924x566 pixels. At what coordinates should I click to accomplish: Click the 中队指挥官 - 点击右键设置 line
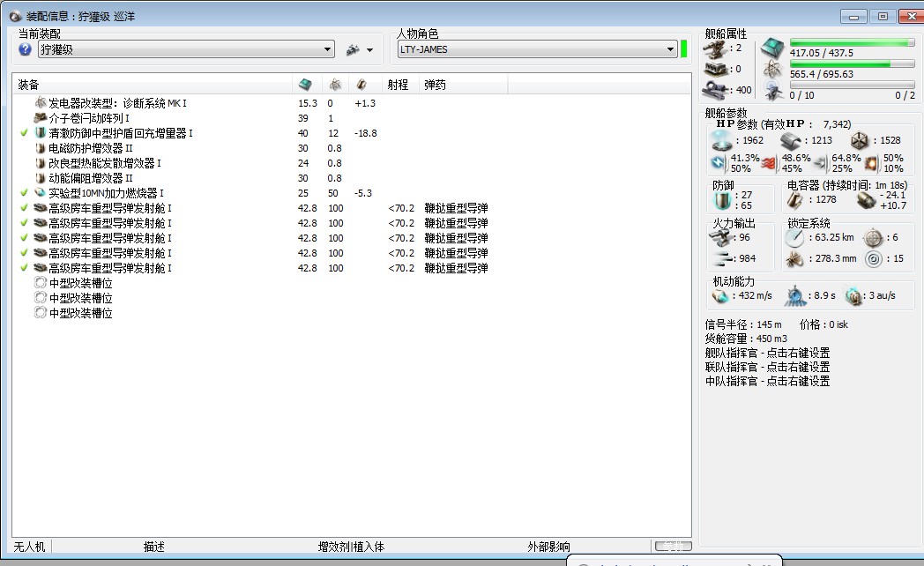[x=767, y=381]
